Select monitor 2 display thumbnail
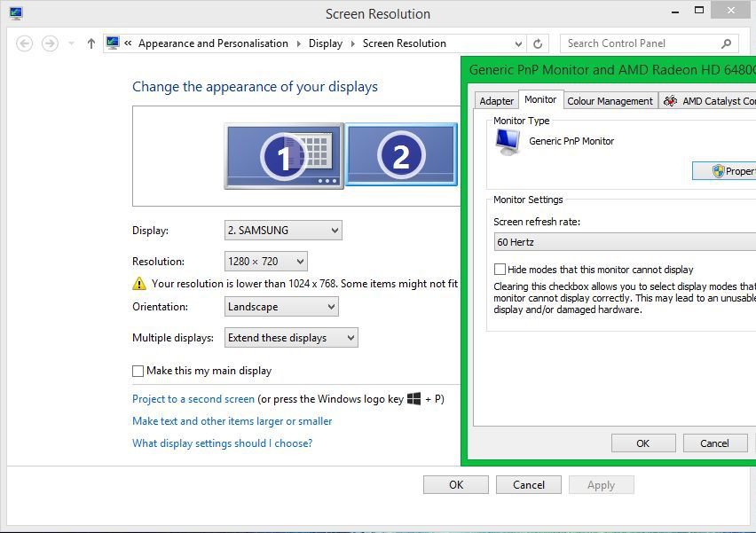Image resolution: width=756 pixels, height=533 pixels. [401, 154]
